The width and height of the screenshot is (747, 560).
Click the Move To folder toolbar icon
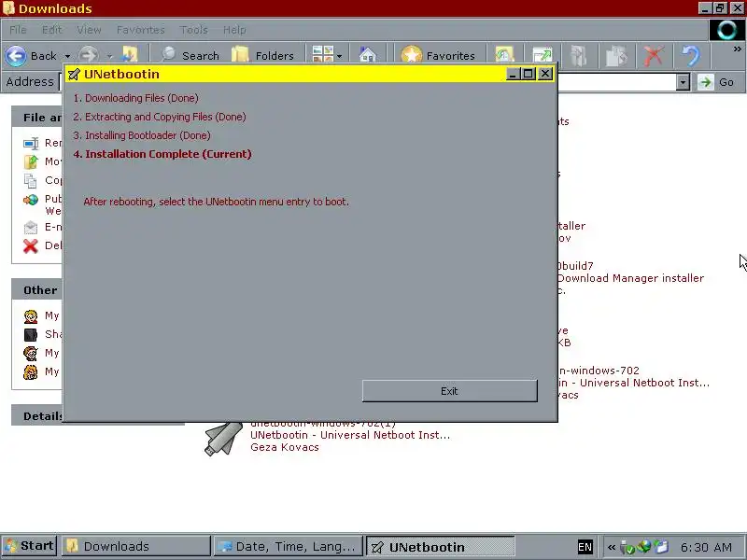(579, 56)
